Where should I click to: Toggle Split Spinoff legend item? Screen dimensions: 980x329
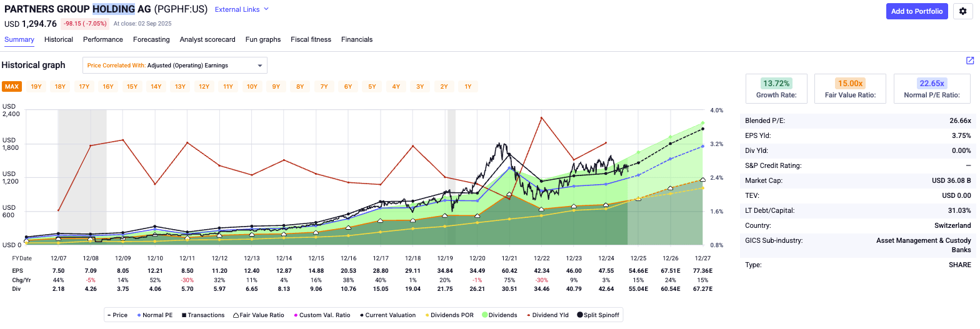click(597, 315)
